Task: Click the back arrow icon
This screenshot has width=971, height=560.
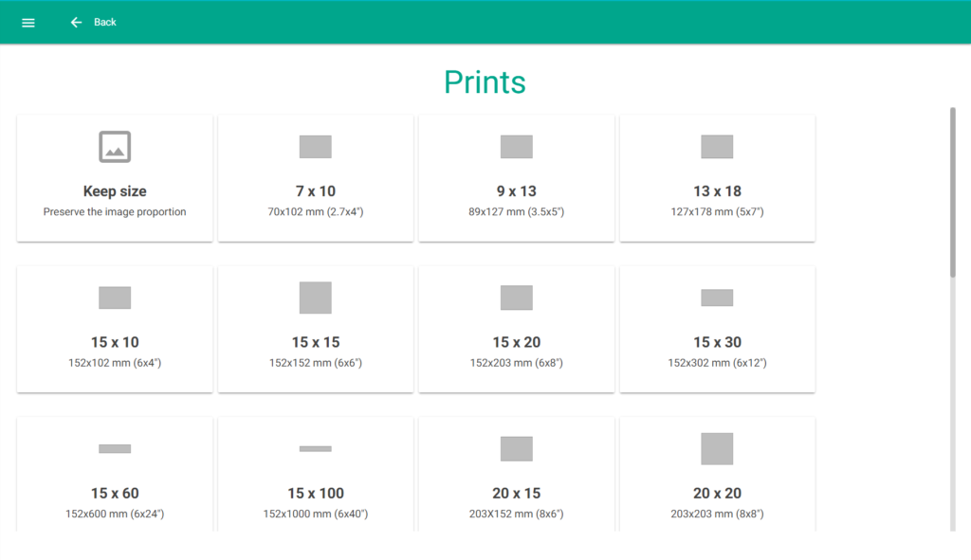Action: [x=76, y=23]
